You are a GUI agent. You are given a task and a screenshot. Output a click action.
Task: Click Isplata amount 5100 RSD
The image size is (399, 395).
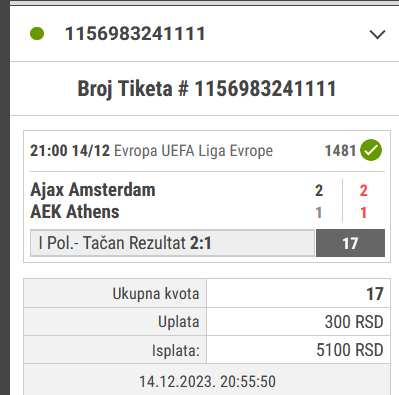350,350
